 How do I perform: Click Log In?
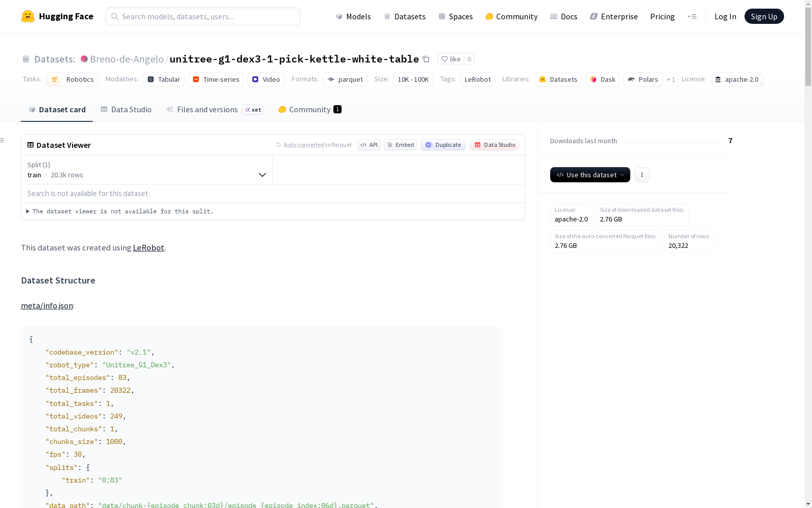pyautogui.click(x=725, y=16)
